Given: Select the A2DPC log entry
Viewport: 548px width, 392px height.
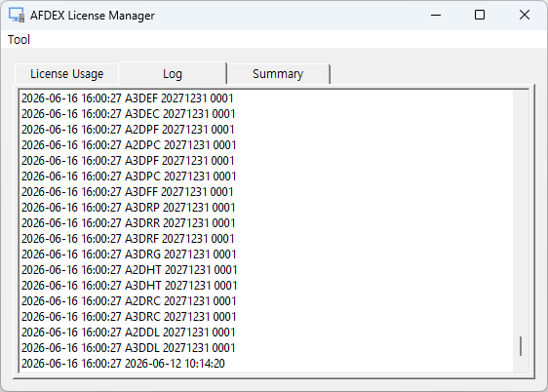Looking at the screenshot, I should (x=129, y=145).
